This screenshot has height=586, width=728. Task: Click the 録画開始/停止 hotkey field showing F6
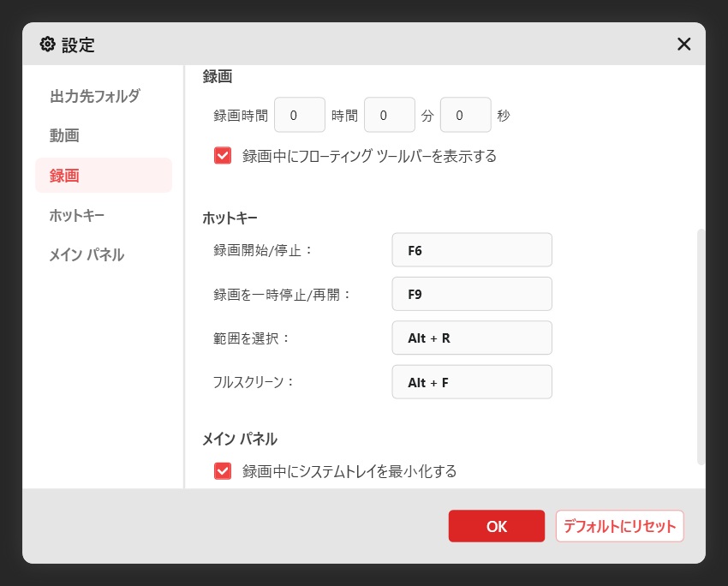coord(471,250)
